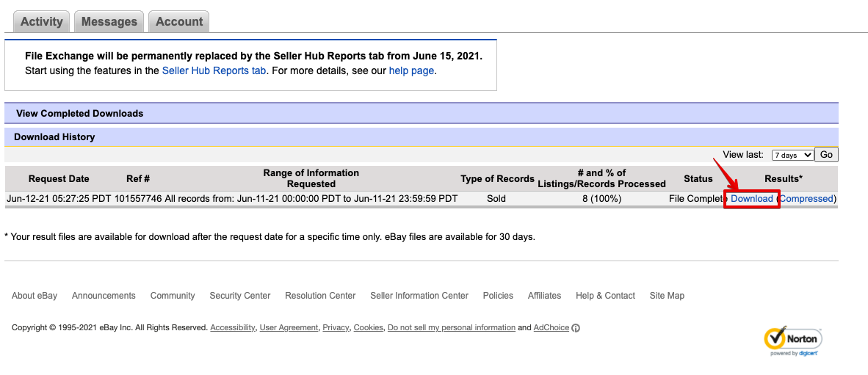Open About eBay footer link
868x375 pixels.
click(x=35, y=295)
